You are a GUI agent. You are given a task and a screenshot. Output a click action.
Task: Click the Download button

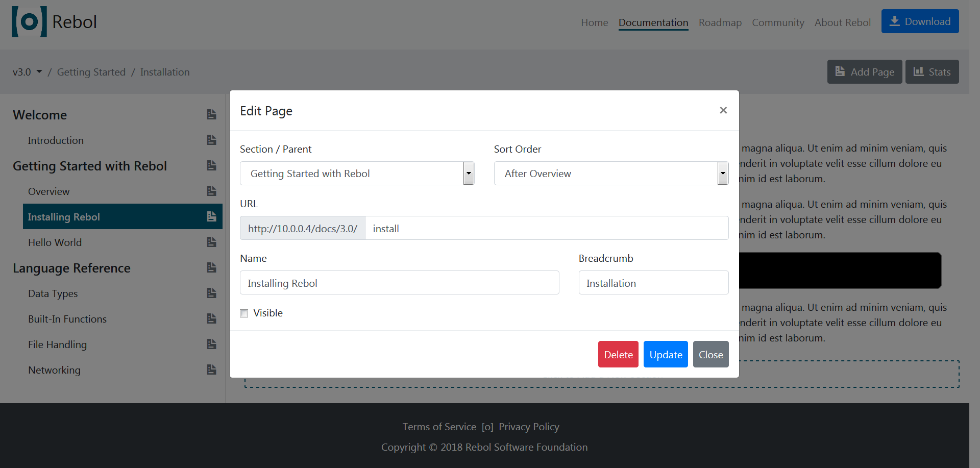(x=920, y=21)
